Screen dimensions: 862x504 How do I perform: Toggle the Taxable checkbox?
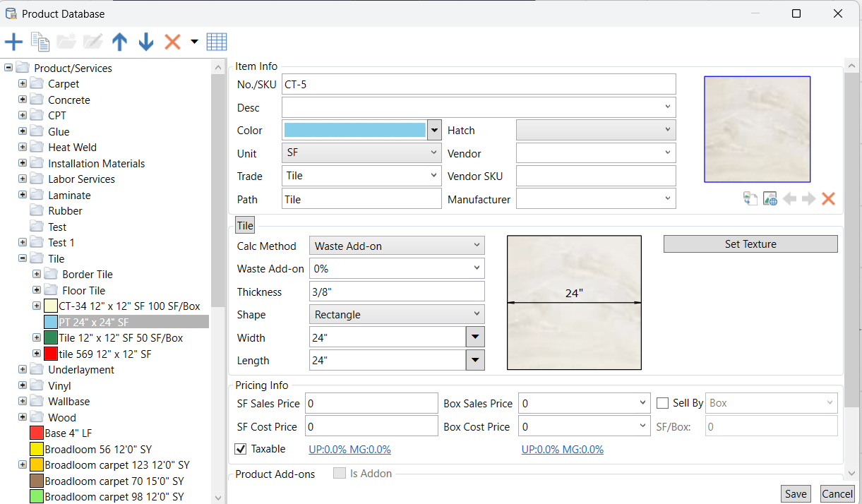241,449
